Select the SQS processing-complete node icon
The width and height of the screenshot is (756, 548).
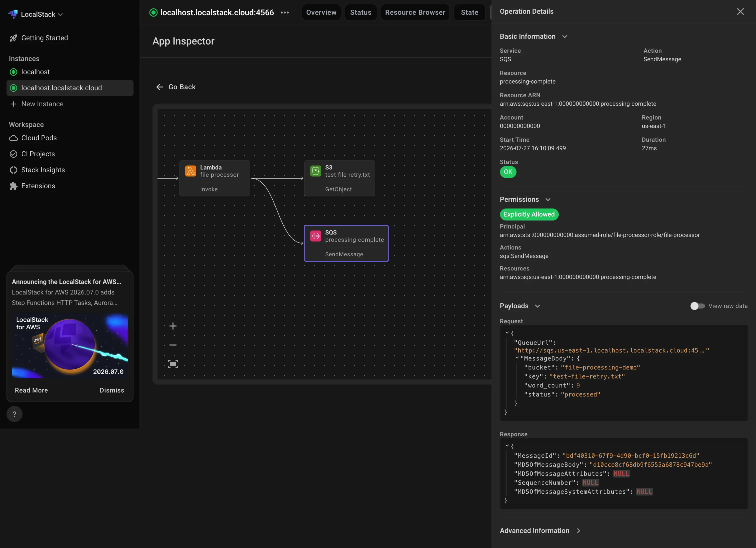316,236
